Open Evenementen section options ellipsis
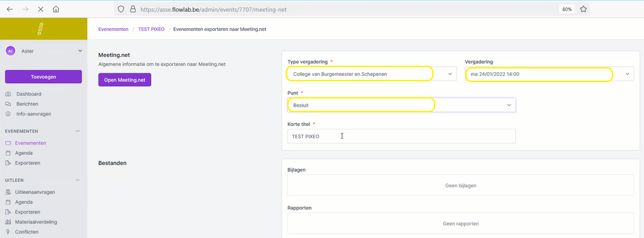This screenshot has width=644, height=238. point(78,131)
